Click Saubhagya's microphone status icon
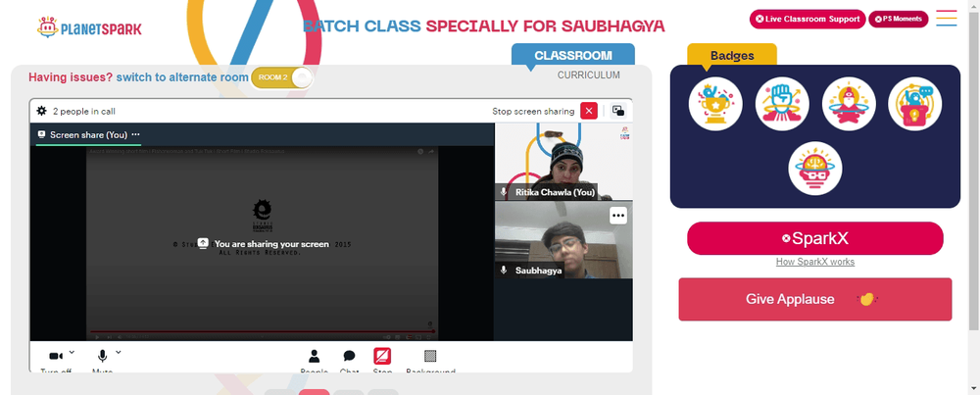 (504, 271)
